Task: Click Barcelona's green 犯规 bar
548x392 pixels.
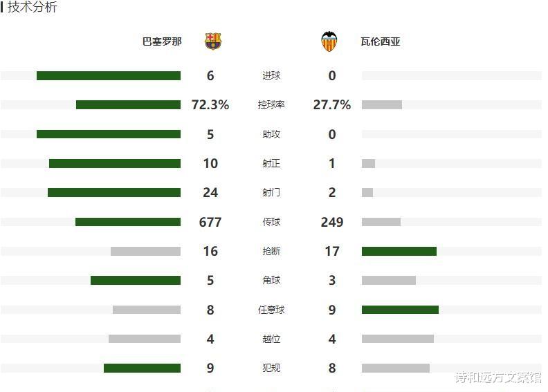Action: coord(142,368)
